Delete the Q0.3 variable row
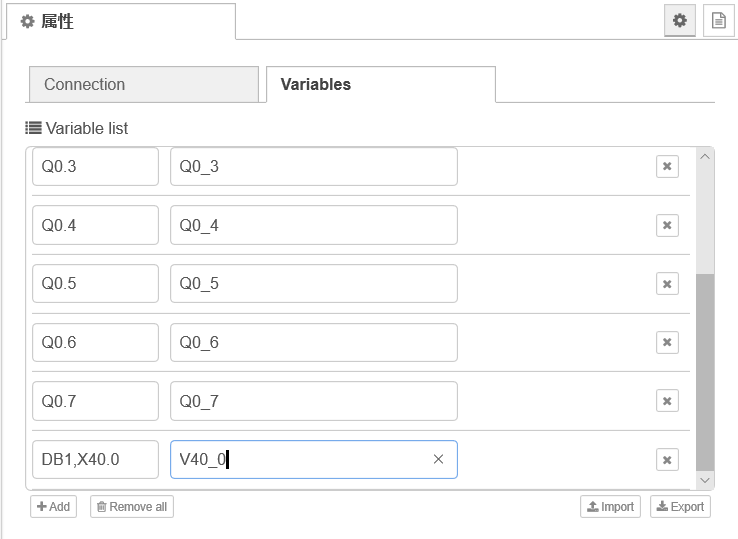This screenshot has height=539, width=738. coord(667,166)
